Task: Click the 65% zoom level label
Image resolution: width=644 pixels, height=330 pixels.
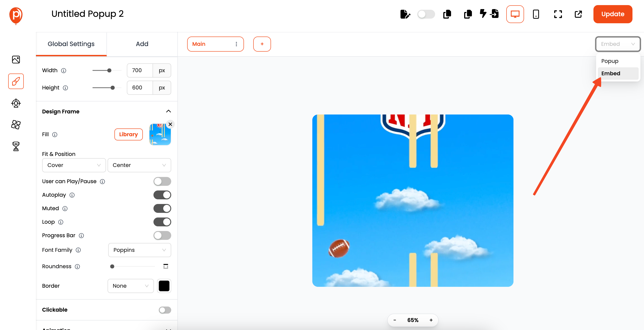Action: pyautogui.click(x=413, y=320)
